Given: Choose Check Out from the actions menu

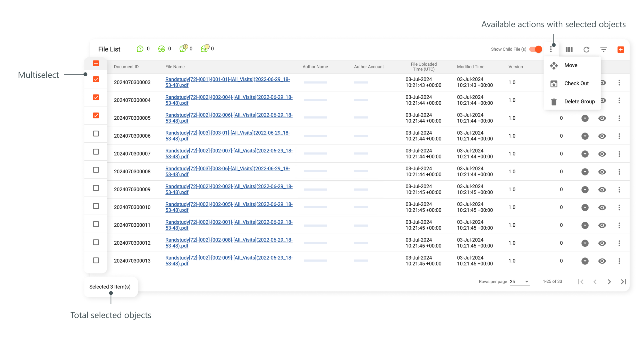Looking at the screenshot, I should coord(572,83).
